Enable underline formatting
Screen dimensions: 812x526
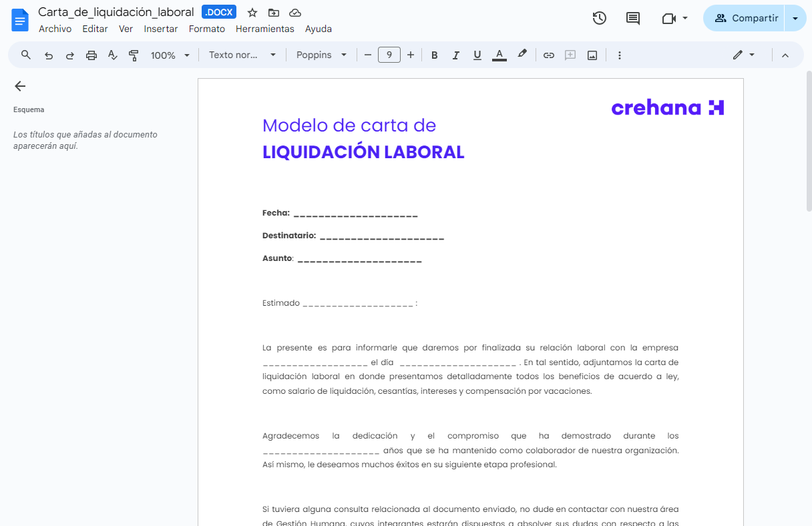click(x=477, y=55)
